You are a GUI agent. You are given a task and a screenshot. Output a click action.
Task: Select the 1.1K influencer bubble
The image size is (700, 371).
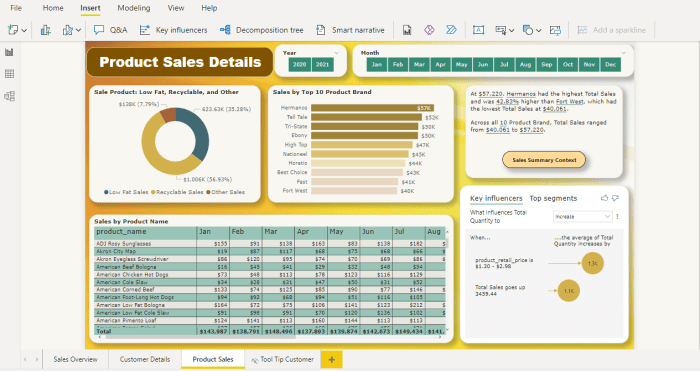click(569, 291)
